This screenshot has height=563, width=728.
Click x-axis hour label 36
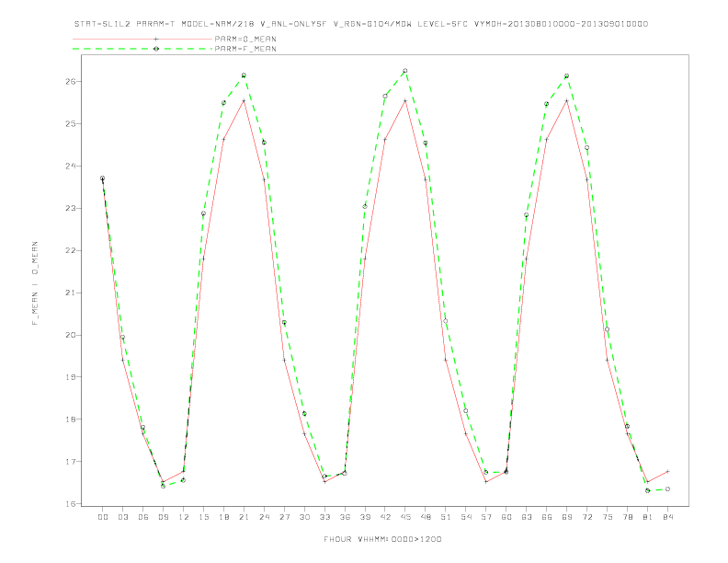point(345,517)
